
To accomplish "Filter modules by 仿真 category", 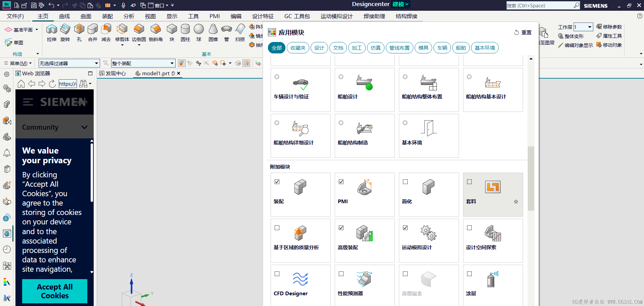I will (x=376, y=48).
